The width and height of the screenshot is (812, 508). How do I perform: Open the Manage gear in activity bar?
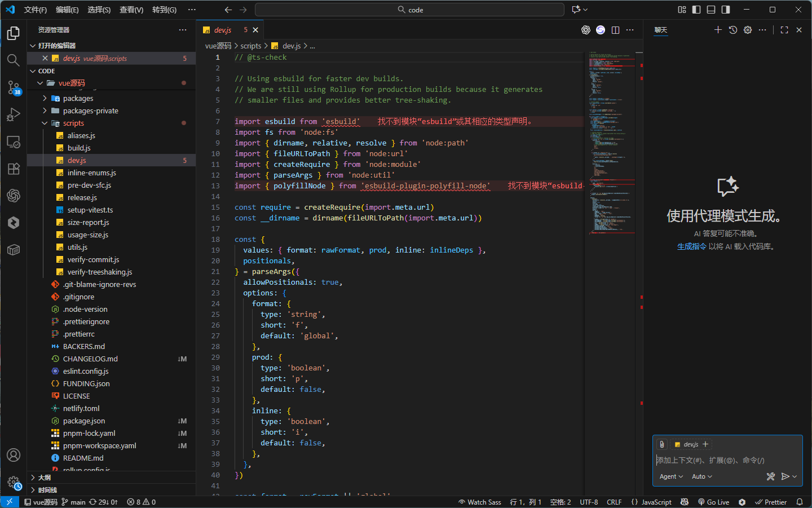pyautogui.click(x=14, y=482)
